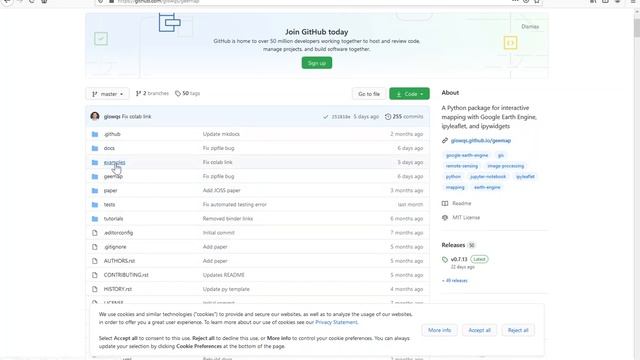Click the Removed binder links commit

228,219
